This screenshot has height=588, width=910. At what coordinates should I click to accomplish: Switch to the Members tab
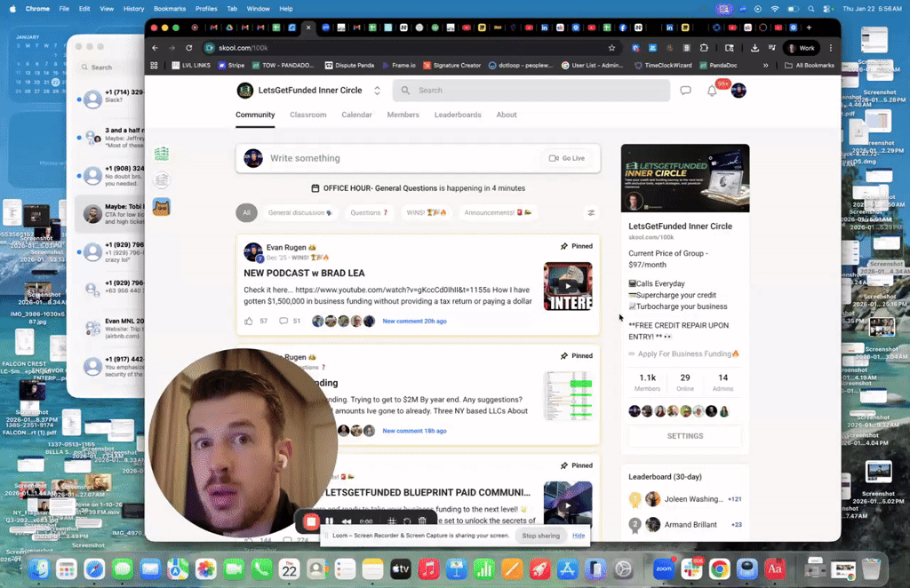click(403, 115)
